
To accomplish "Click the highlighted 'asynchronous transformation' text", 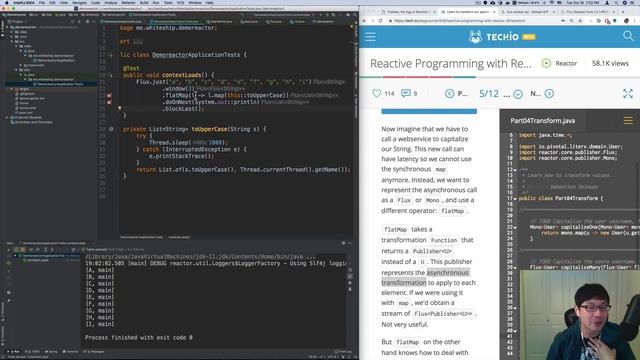I will (x=425, y=278).
